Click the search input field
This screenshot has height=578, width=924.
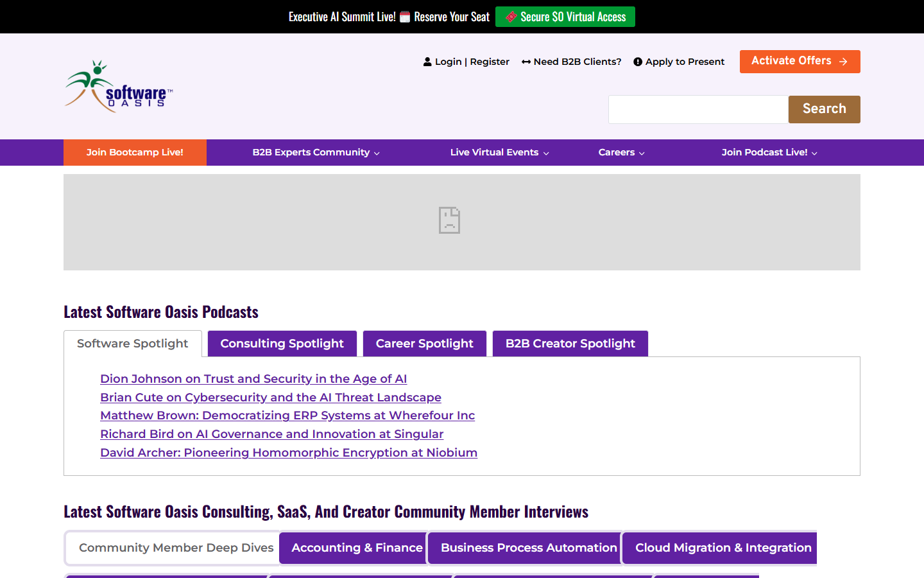[x=698, y=109]
